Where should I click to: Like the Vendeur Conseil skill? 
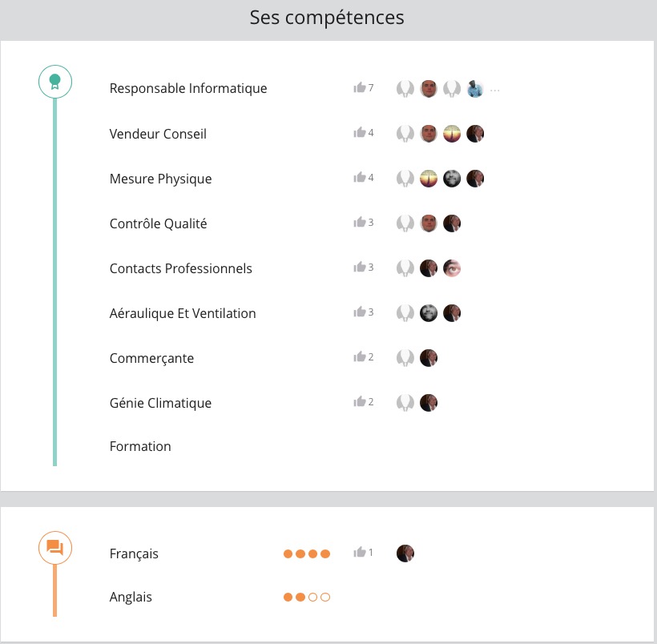point(359,133)
